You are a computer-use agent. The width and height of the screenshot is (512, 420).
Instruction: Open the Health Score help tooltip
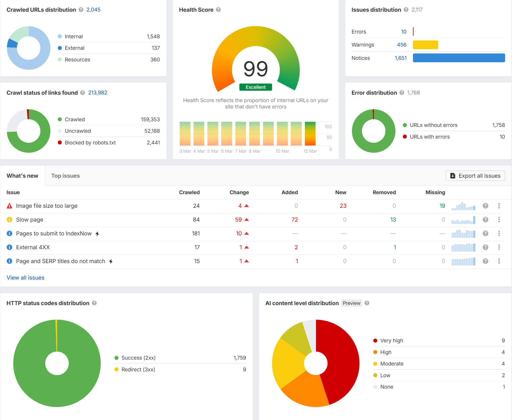click(218, 10)
